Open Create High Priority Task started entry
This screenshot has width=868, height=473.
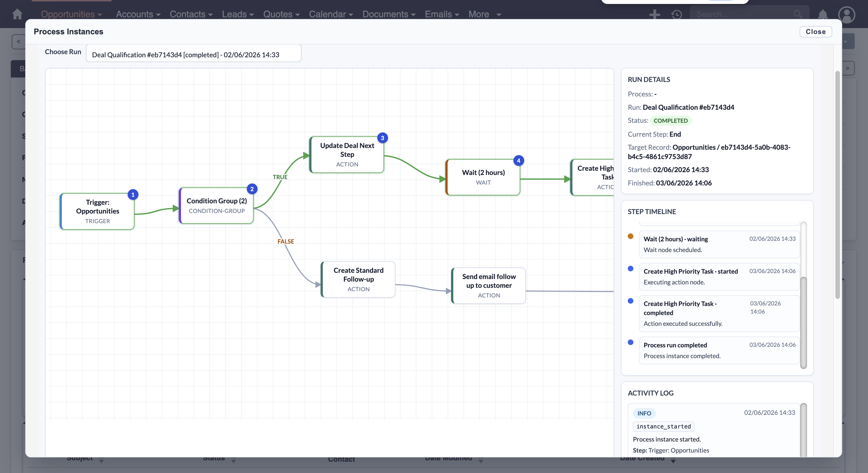pos(719,276)
